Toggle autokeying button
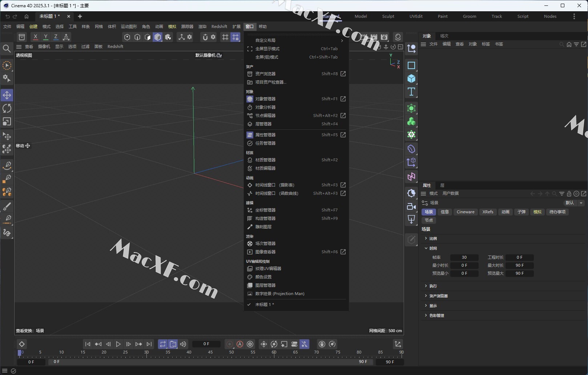The image size is (588, 375). pos(240,344)
